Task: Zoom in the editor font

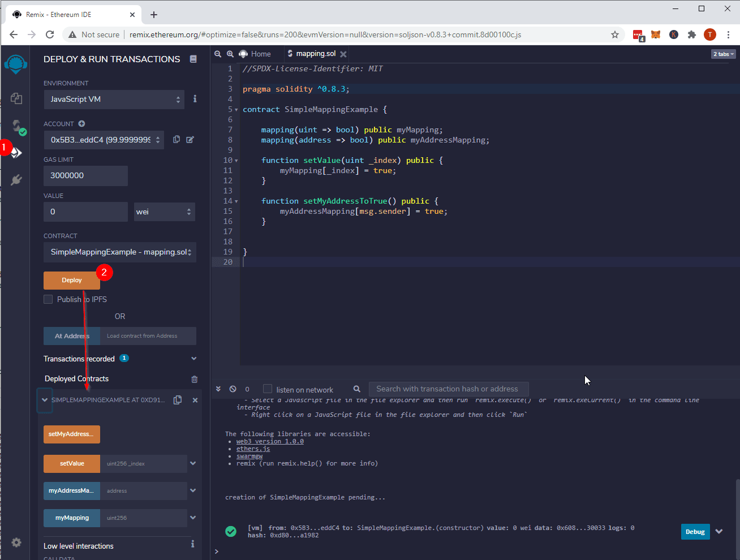Action: [230, 54]
